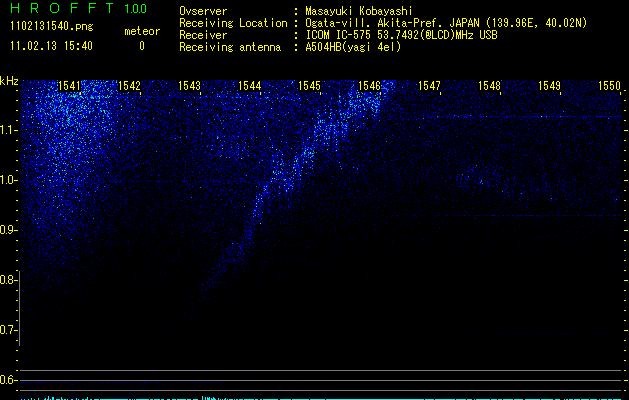Click the 1541 time marker
The height and width of the screenshot is (400, 629).
point(69,86)
